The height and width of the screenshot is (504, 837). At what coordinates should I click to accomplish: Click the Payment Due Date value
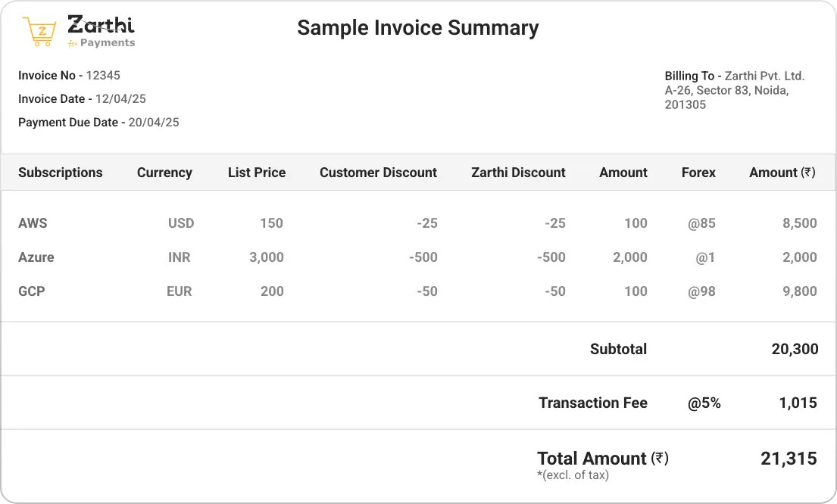[x=154, y=123]
